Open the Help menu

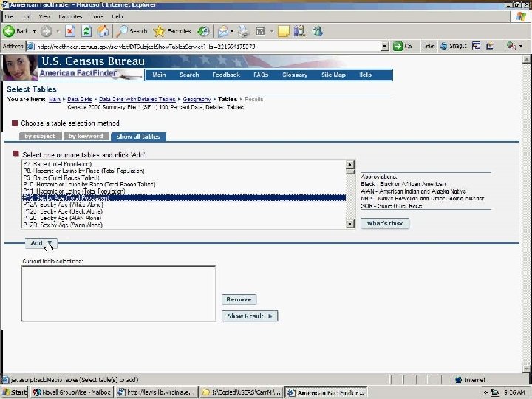pyautogui.click(x=117, y=16)
